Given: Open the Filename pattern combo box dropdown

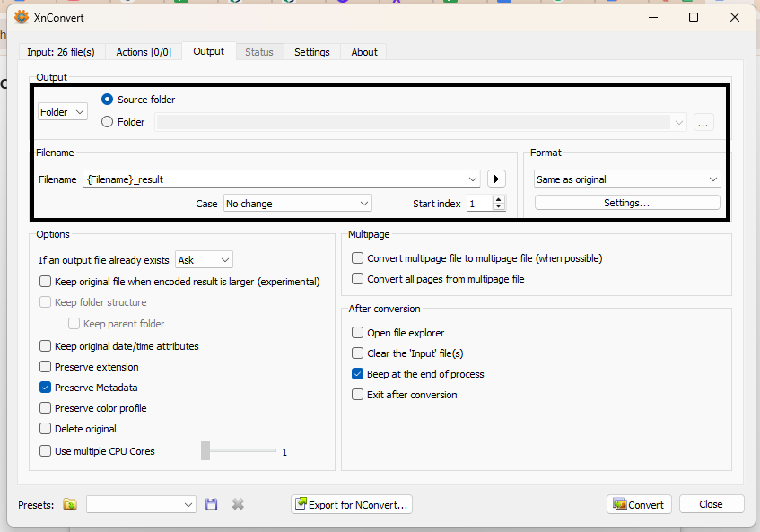Looking at the screenshot, I should [x=473, y=179].
